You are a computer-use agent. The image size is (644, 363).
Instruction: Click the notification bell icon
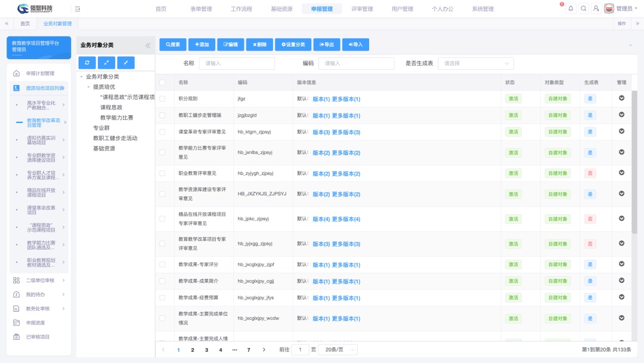(x=571, y=9)
